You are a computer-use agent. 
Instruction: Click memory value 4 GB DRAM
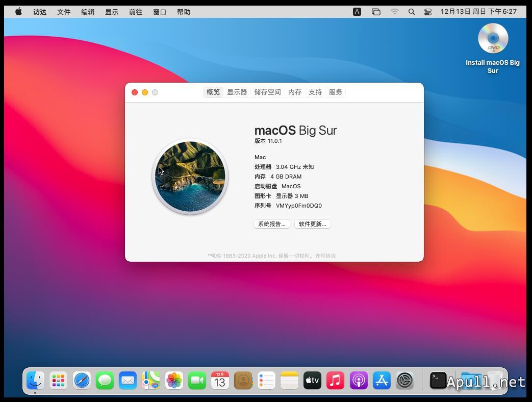286,177
